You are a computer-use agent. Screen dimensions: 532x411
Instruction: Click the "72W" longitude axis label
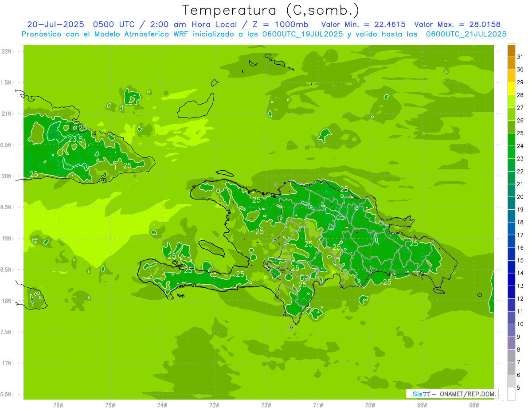point(266,405)
